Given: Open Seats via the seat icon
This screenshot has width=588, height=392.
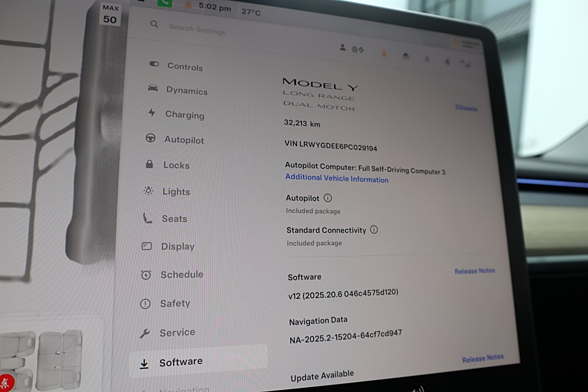Looking at the screenshot, I should pyautogui.click(x=147, y=218).
